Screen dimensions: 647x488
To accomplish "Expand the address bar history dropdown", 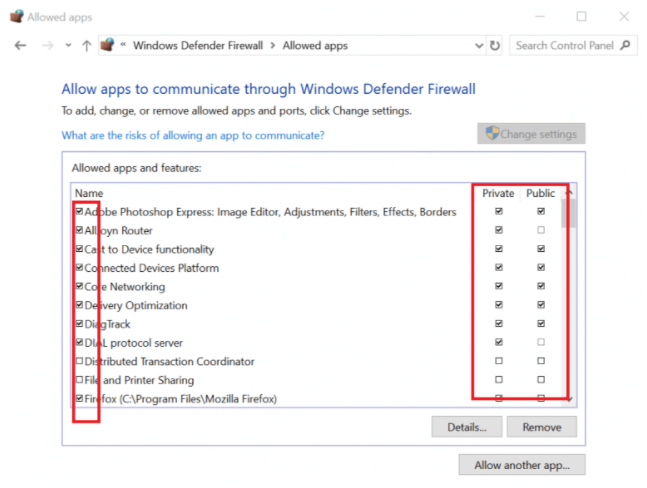I will (479, 45).
